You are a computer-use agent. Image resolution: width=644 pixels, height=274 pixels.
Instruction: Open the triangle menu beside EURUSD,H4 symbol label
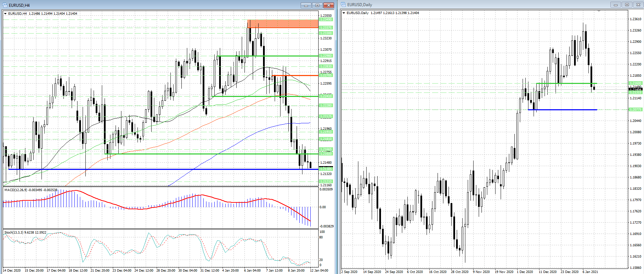click(x=5, y=14)
